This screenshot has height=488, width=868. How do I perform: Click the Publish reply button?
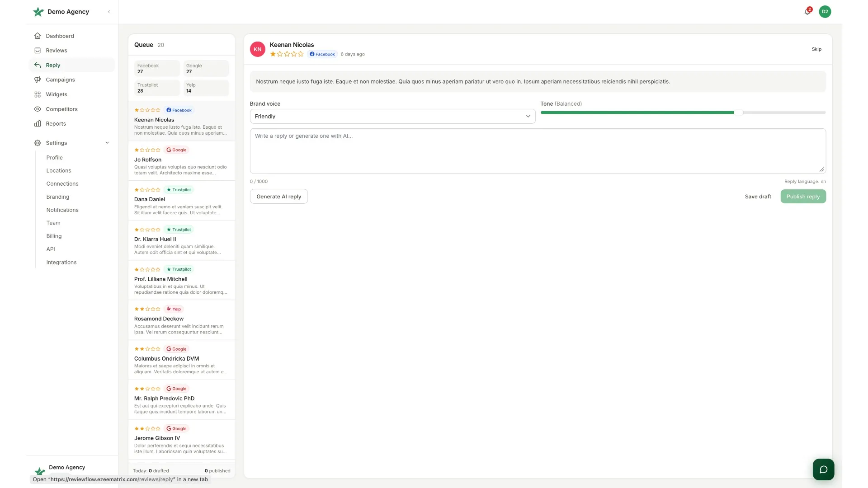coord(803,197)
